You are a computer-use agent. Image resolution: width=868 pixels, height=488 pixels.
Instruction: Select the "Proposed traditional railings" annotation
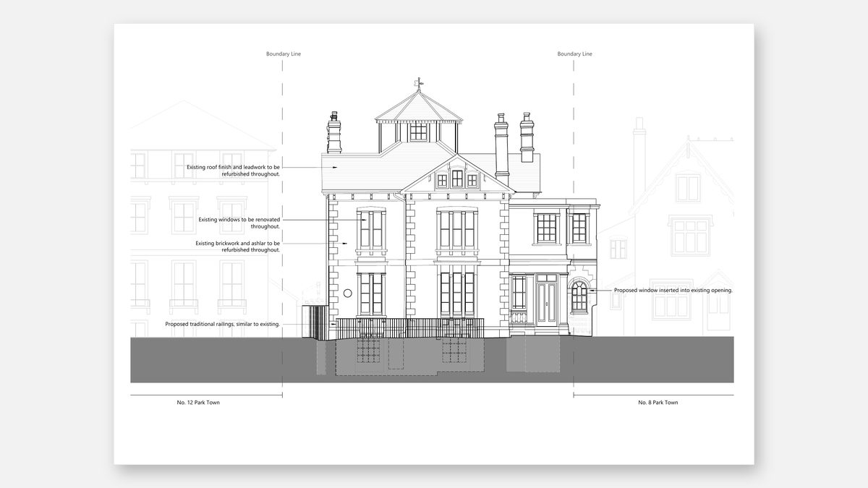[222, 325]
